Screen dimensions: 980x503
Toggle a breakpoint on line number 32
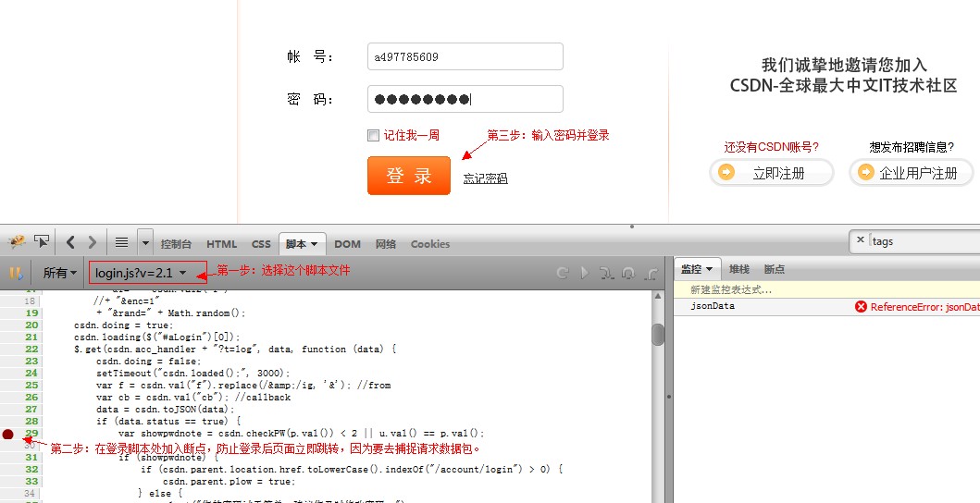[x=31, y=470]
